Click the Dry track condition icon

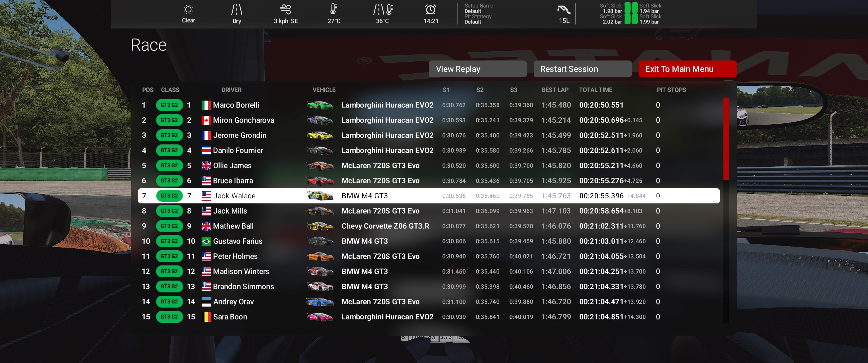click(236, 9)
